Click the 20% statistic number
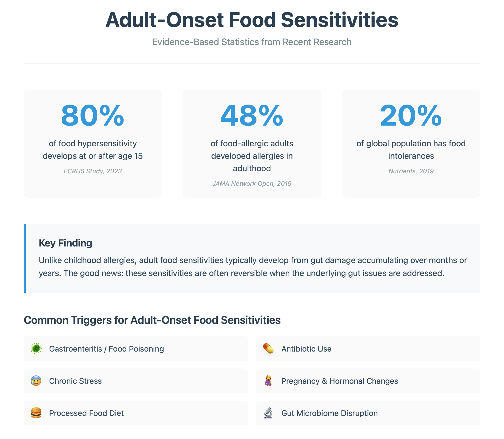 click(411, 115)
